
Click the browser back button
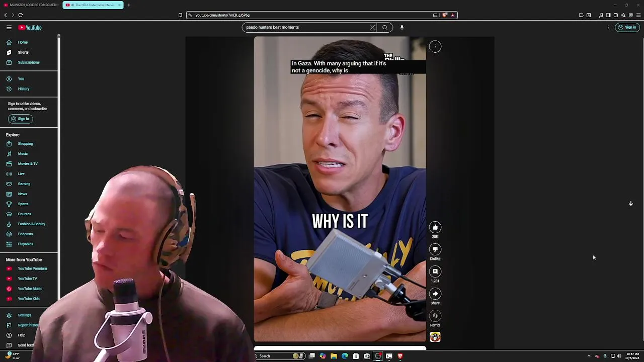point(6,15)
